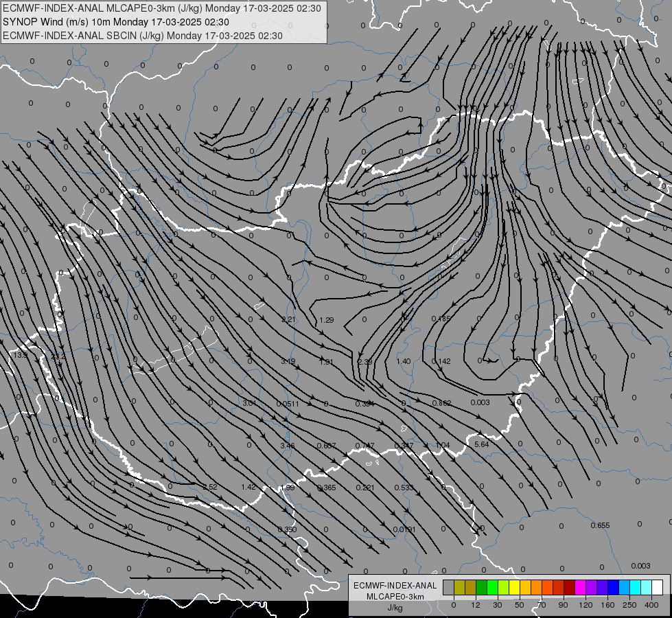Click the dark red legend swatch
This screenshot has height=618, width=672.
tap(569, 587)
